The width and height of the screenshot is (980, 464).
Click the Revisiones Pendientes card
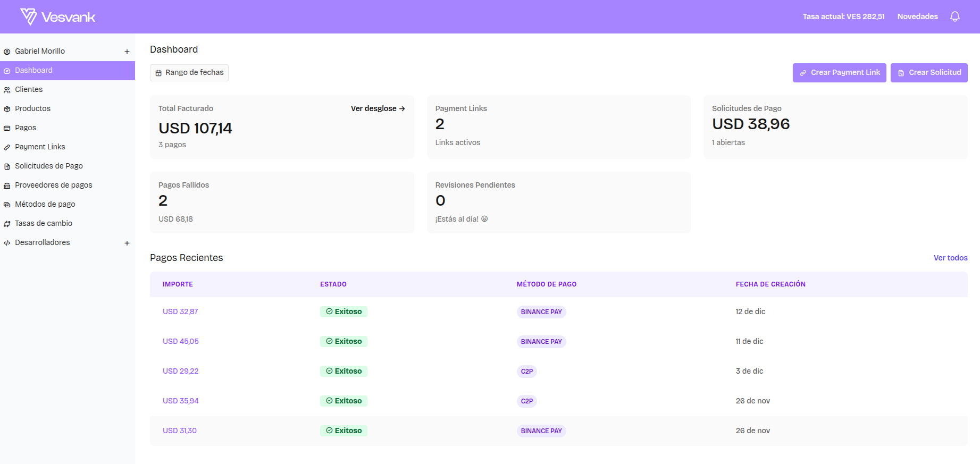tap(559, 203)
